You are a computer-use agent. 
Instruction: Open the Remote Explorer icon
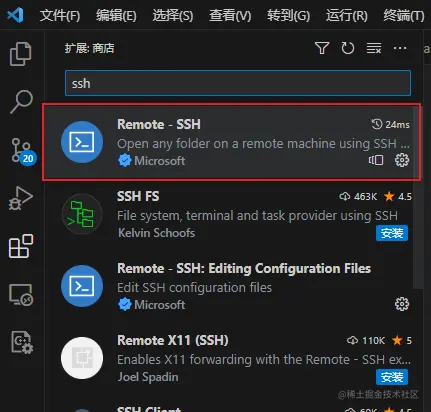[x=21, y=295]
